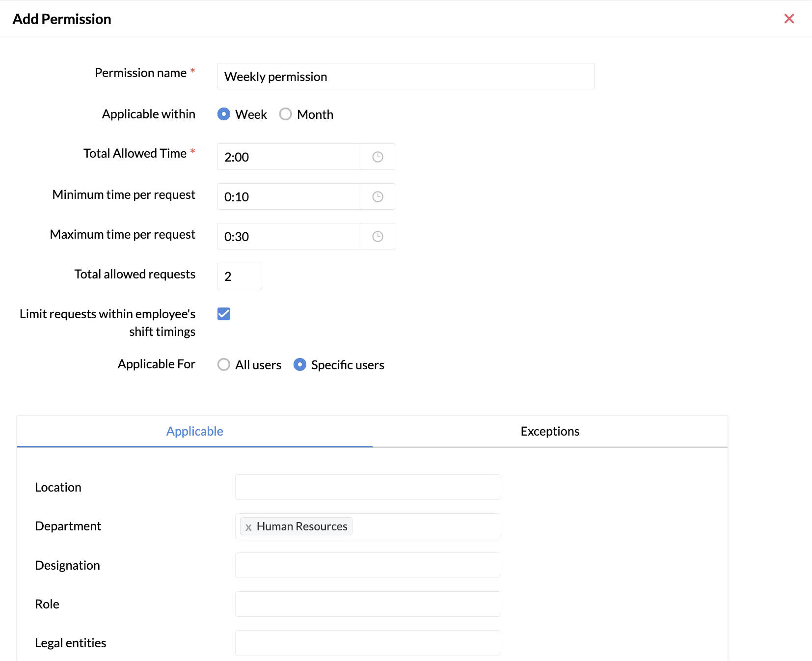812x661 pixels.
Task: Click the Designation label
Action: pyautogui.click(x=67, y=565)
